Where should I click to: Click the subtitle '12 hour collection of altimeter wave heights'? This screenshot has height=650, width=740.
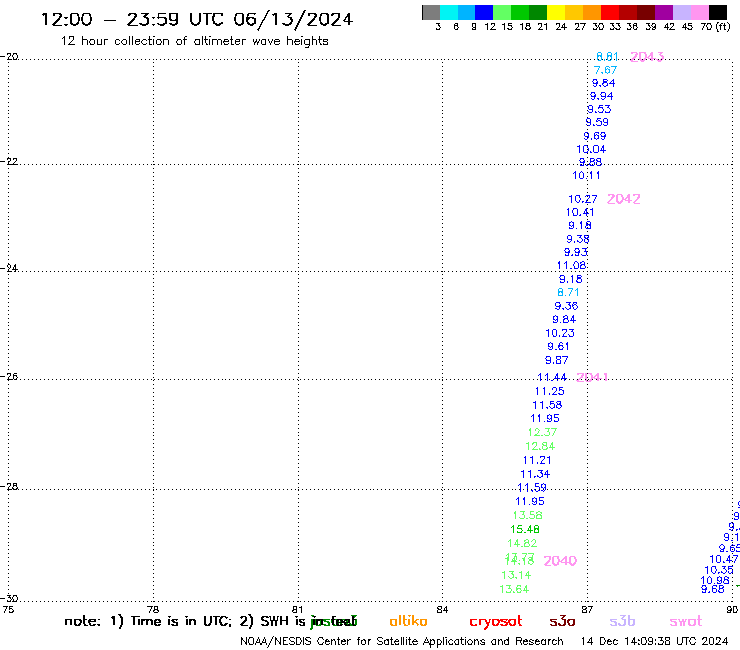pos(194,41)
